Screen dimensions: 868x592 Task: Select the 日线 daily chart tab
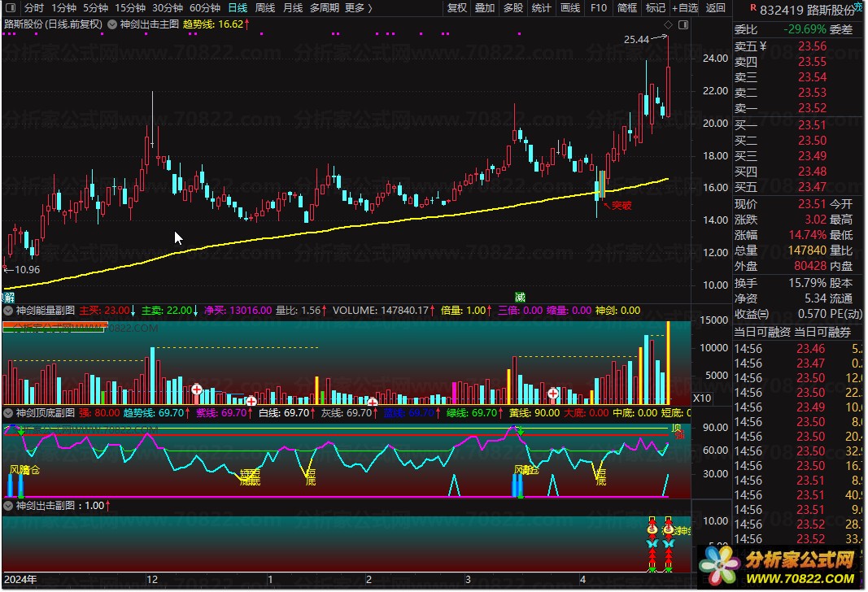point(238,8)
